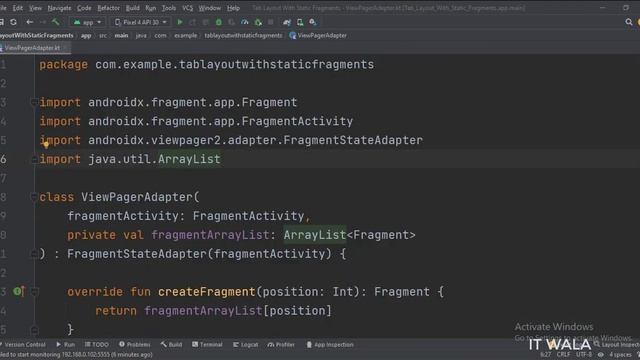Image resolution: width=640 pixels, height=360 pixels.
Task: Click the Back navigation arrow
Action: 29,22
